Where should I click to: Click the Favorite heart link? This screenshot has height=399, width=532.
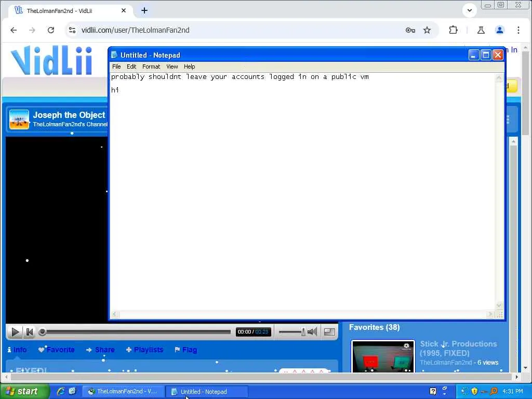[56, 350]
